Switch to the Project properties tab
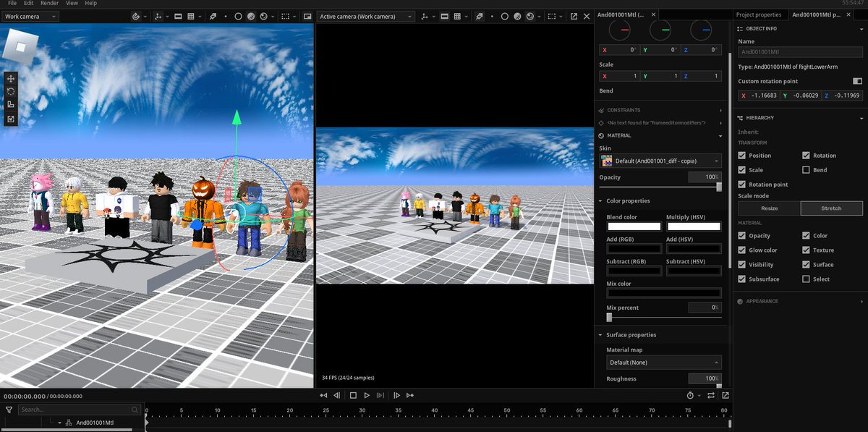This screenshot has width=868, height=432. coord(759,14)
